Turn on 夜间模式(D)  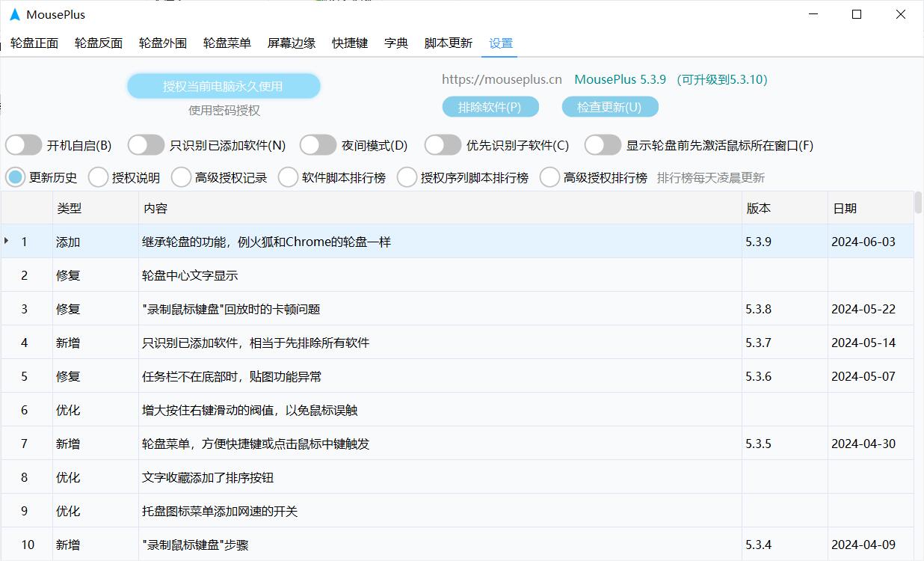(x=318, y=145)
